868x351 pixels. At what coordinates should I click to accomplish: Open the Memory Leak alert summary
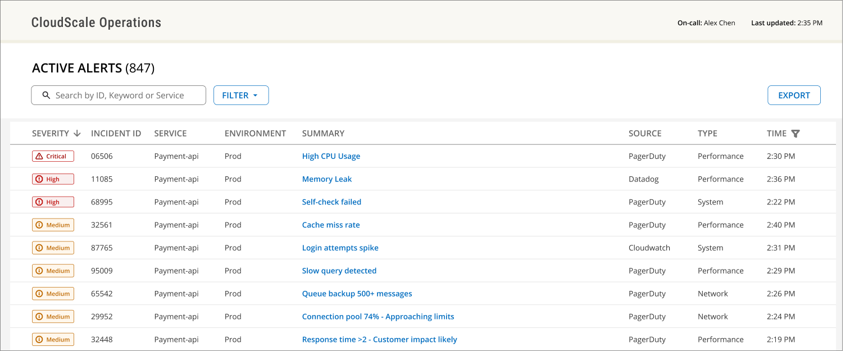click(326, 179)
